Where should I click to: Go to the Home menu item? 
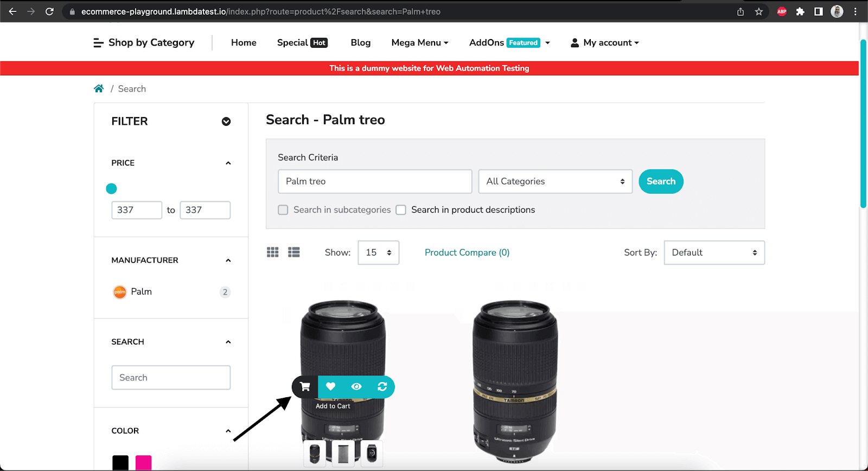[x=244, y=42]
